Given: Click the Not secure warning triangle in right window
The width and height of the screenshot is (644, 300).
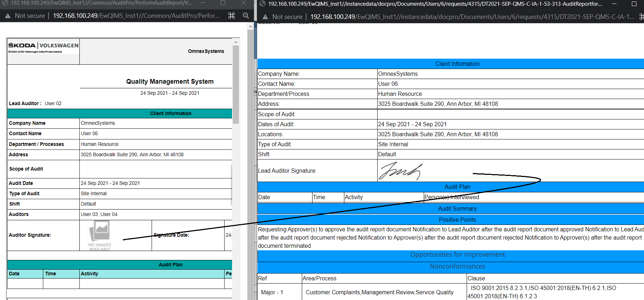Looking at the screenshot, I should coord(265,17).
